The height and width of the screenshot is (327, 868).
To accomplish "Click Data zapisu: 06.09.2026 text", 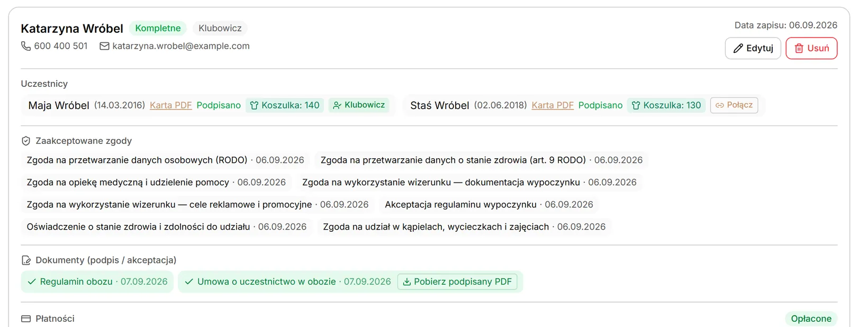I will (x=786, y=25).
